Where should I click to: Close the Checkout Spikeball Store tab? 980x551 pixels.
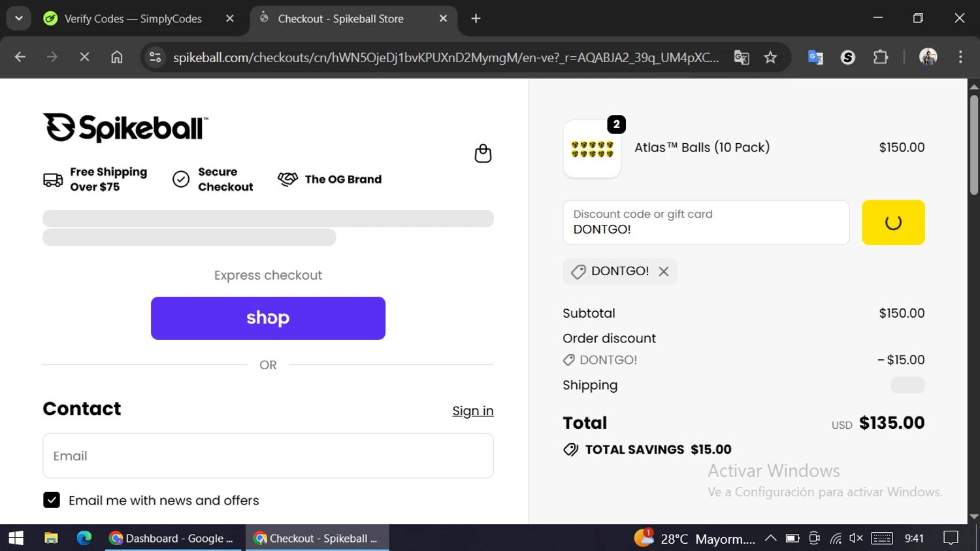click(443, 18)
